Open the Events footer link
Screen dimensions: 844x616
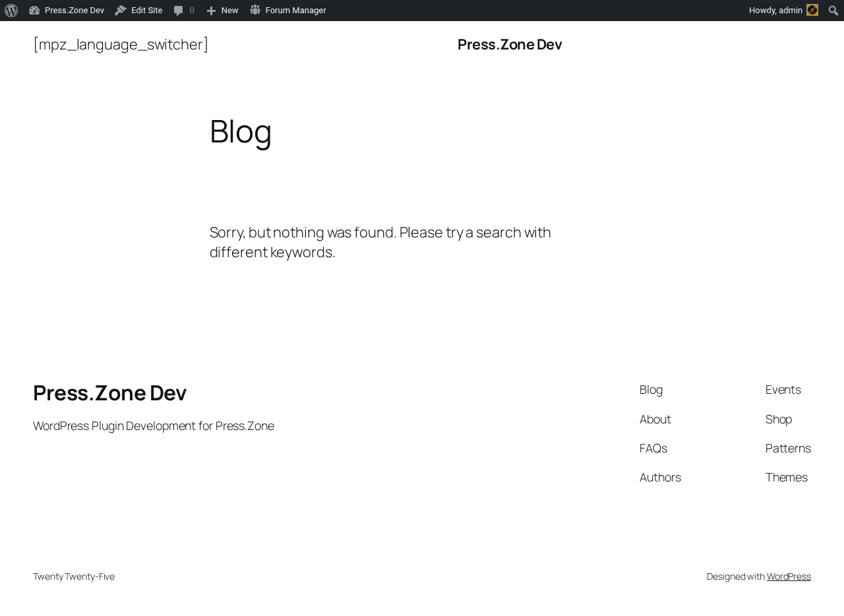[783, 390]
